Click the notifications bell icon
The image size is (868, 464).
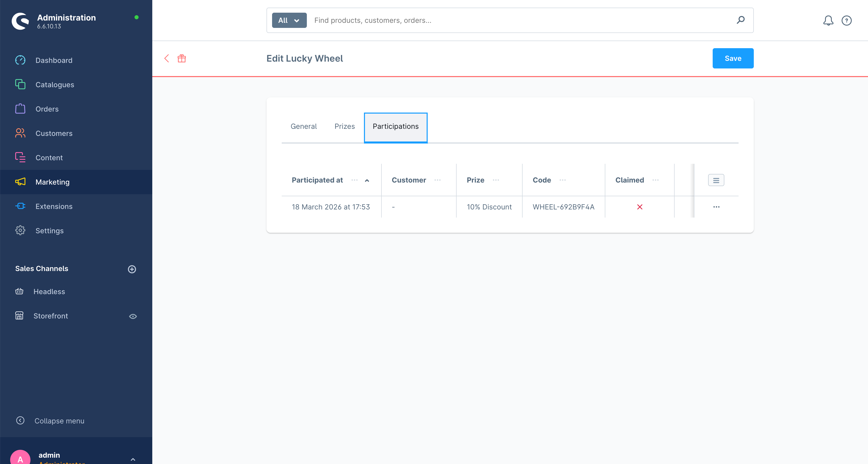pyautogui.click(x=828, y=21)
